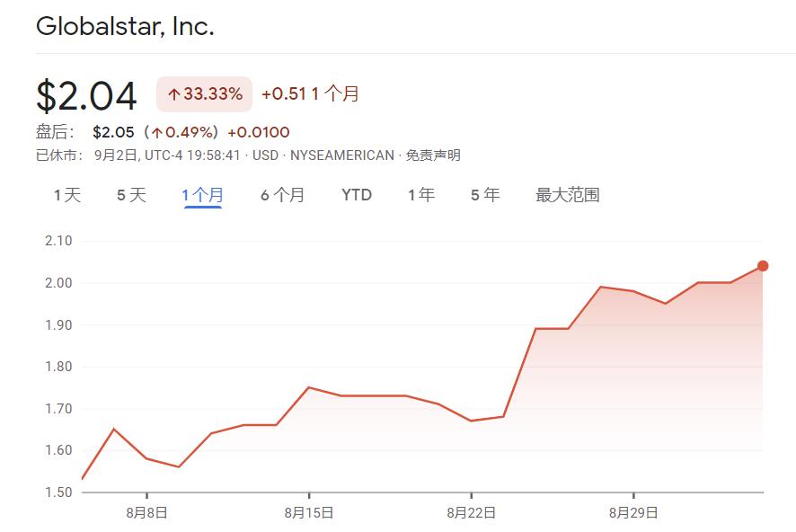The image size is (796, 532).
Task: Switch to the 1年 chart view
Action: (x=421, y=195)
